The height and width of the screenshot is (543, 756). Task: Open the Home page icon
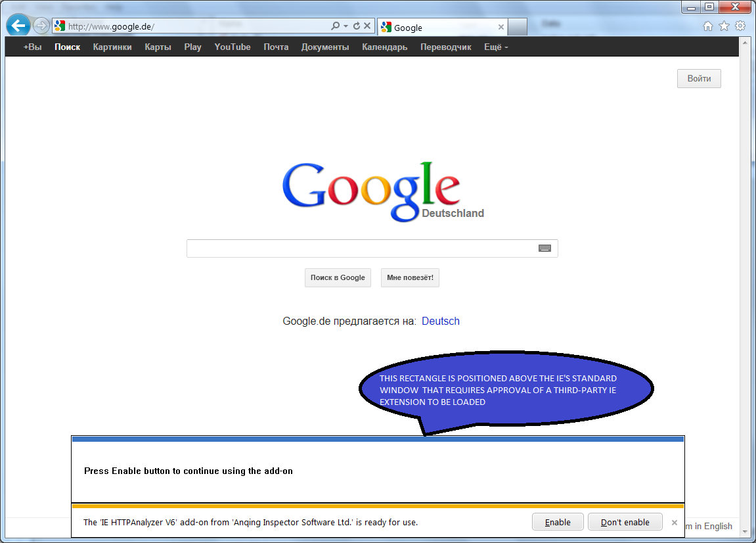pyautogui.click(x=708, y=26)
